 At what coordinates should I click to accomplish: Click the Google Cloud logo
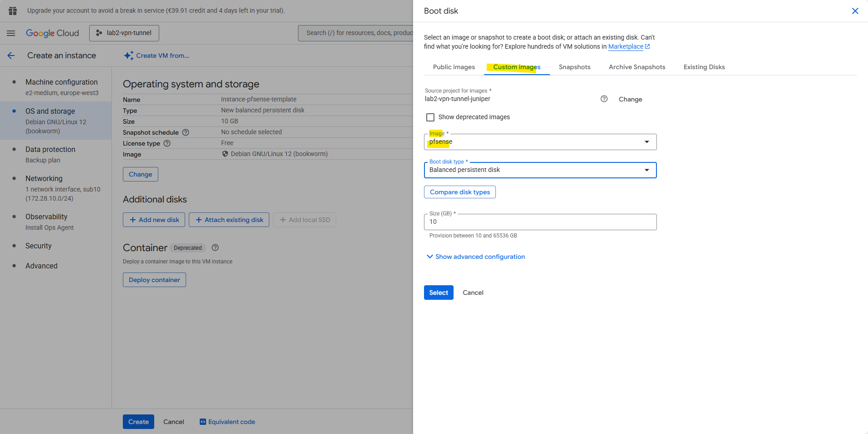(52, 33)
